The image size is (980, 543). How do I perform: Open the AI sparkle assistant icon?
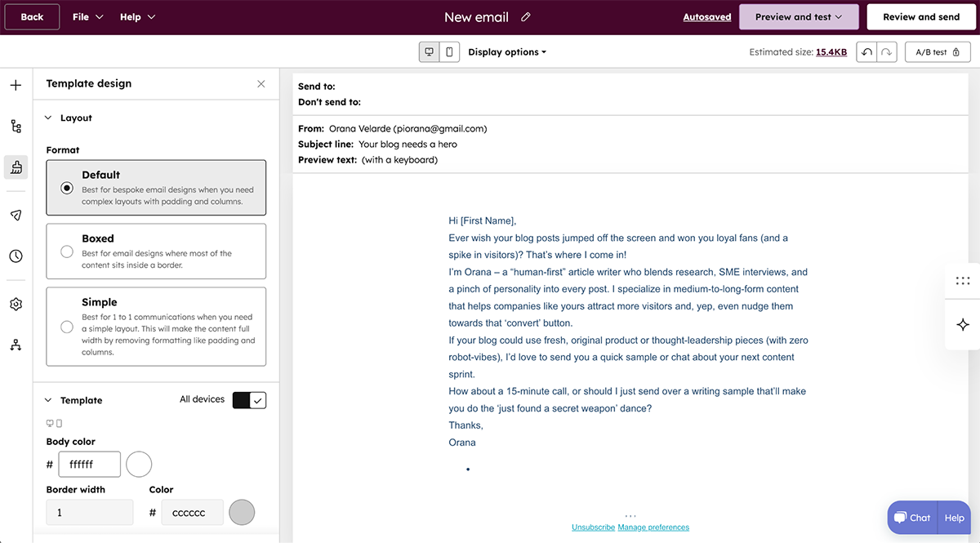tap(962, 324)
